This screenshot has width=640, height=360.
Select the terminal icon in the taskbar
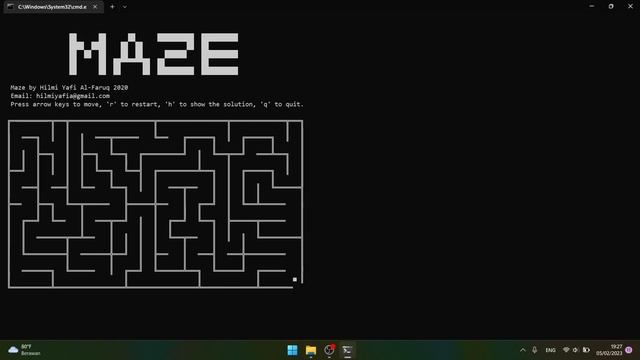coord(347,350)
